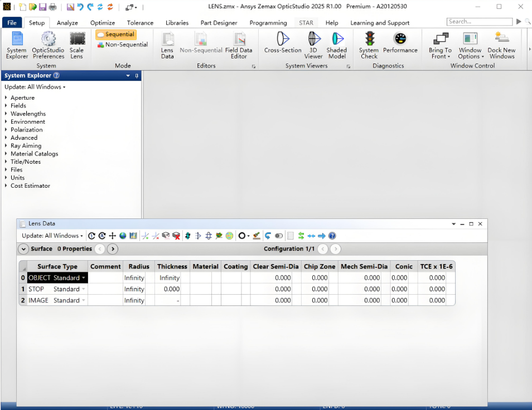532x410 pixels.
Task: Click the Conic column header
Action: (404, 267)
